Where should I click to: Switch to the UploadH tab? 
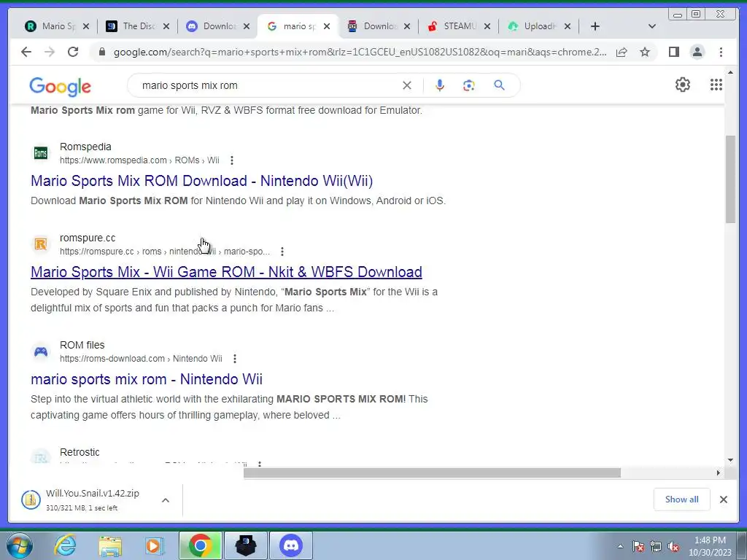click(x=540, y=26)
